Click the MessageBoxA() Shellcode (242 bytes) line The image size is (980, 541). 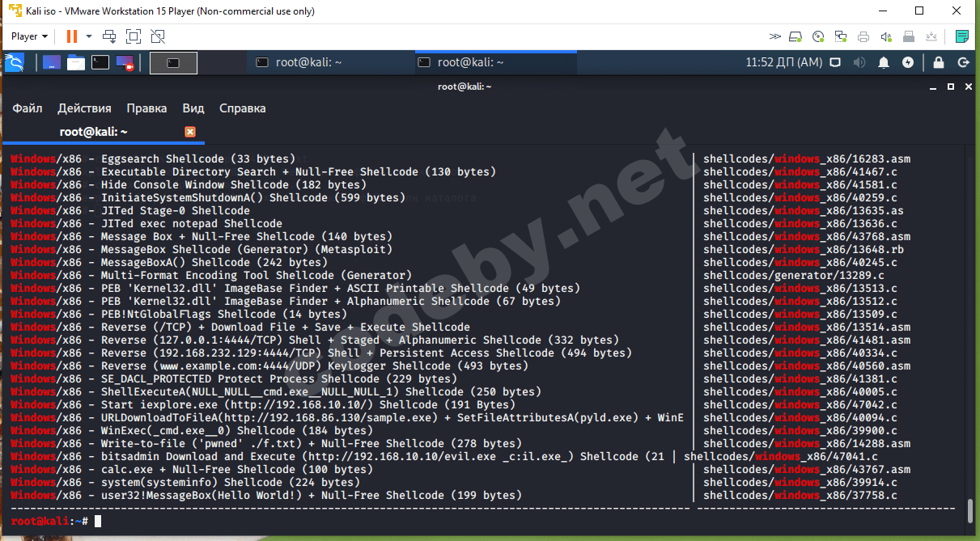[169, 262]
